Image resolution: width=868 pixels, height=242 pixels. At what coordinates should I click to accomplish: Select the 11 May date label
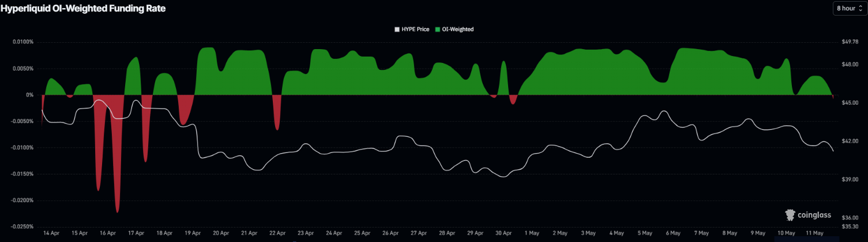(814, 233)
